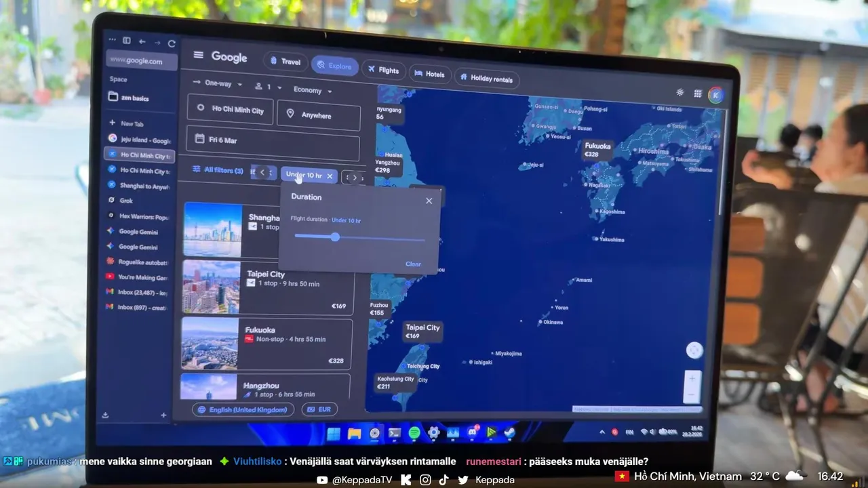
Task: Select the Travel tab
Action: coord(285,61)
